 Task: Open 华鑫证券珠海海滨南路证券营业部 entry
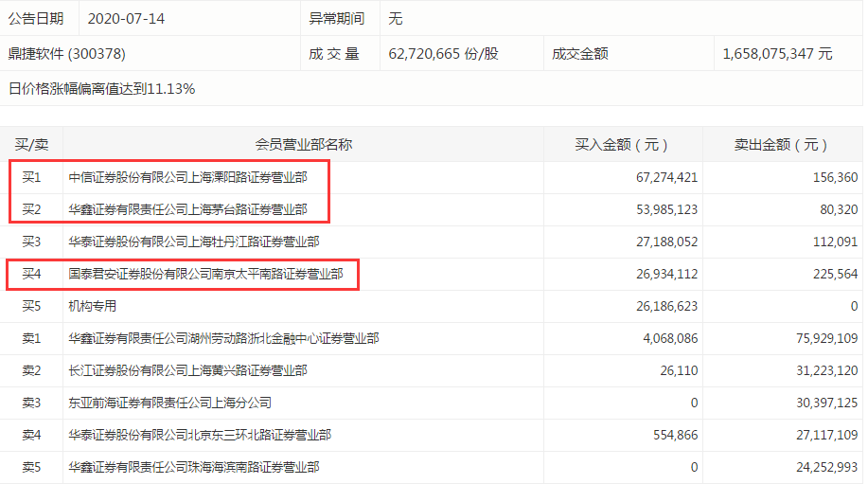point(194,467)
